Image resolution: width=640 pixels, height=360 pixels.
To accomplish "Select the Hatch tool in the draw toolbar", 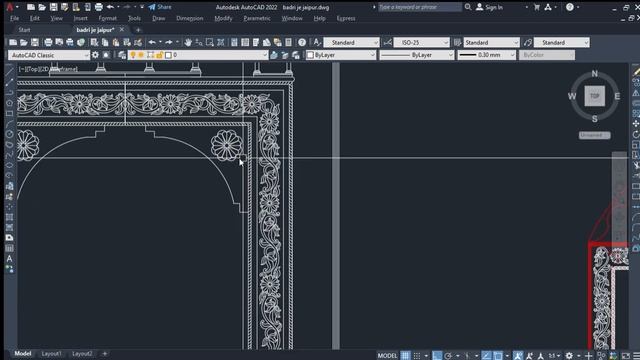I will click(x=9, y=217).
